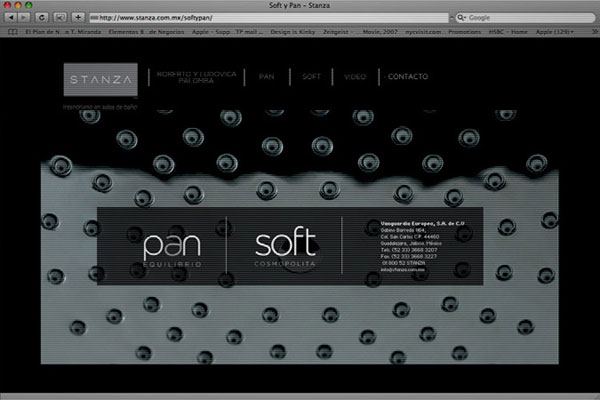This screenshot has width=600, height=400.
Task: Add a bookmark with the plus button
Action: click(x=78, y=17)
